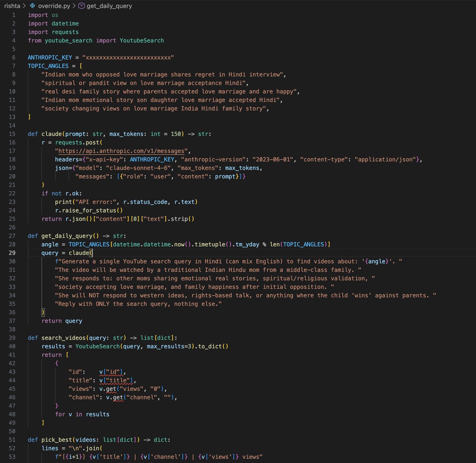The height and width of the screenshot is (463, 476).
Task: Click the "application/json" string
Action: [x=385, y=160]
